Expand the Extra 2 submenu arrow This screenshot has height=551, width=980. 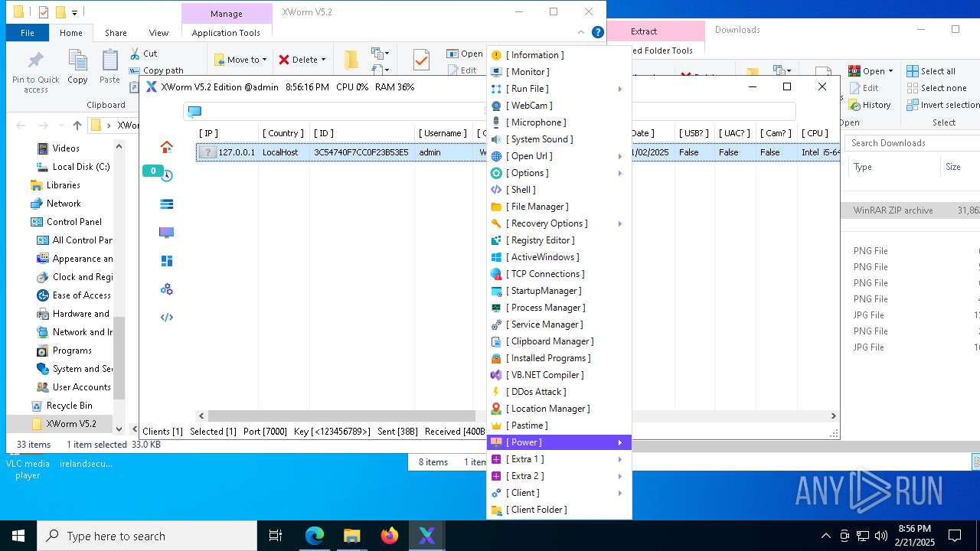(x=620, y=476)
